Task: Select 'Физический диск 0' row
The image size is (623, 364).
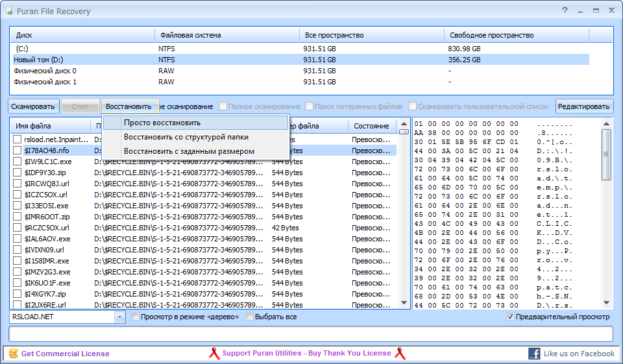Action: click(x=300, y=71)
